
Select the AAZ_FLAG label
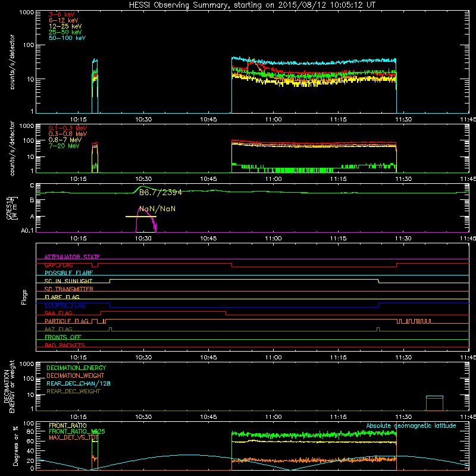58,329
